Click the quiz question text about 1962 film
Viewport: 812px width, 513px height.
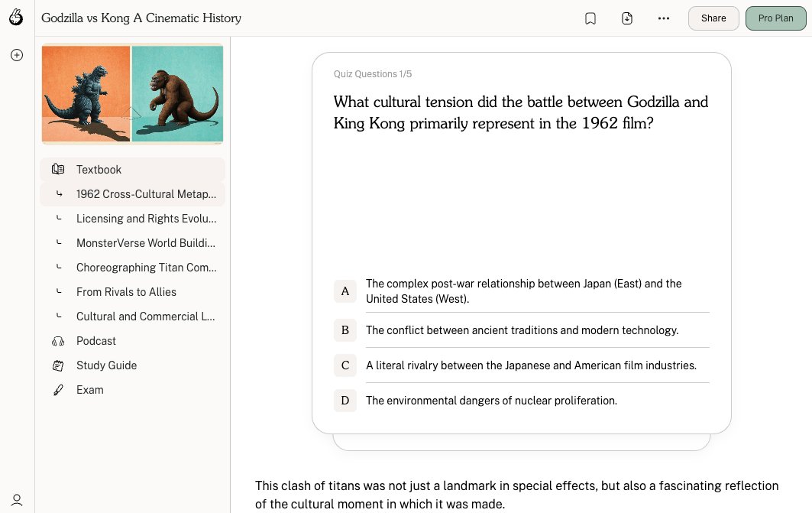pyautogui.click(x=520, y=112)
